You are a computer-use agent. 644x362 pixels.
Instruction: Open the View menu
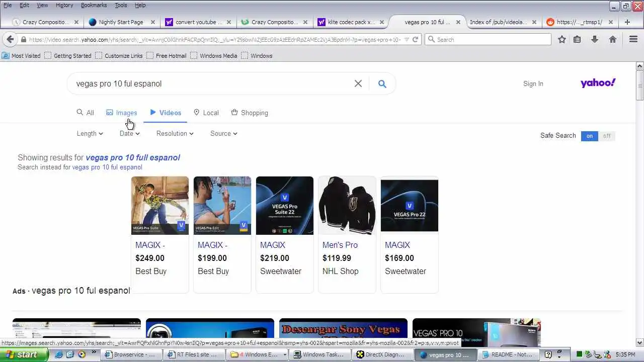42,5
